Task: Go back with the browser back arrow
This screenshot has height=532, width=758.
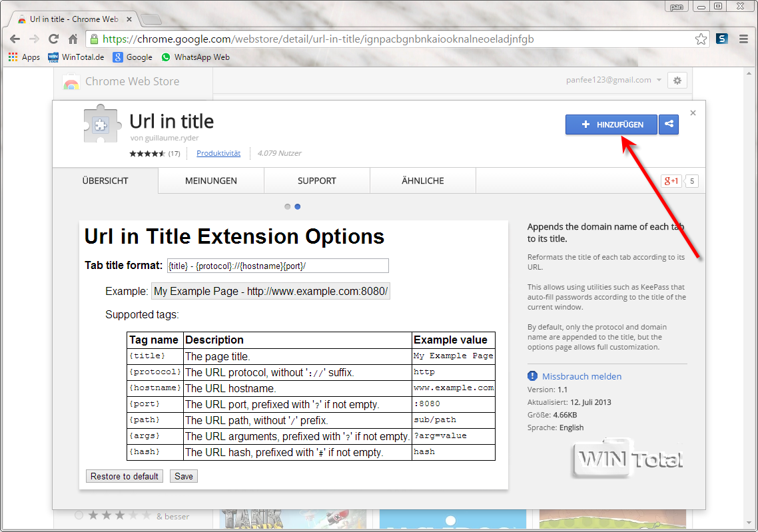Action: 15,39
